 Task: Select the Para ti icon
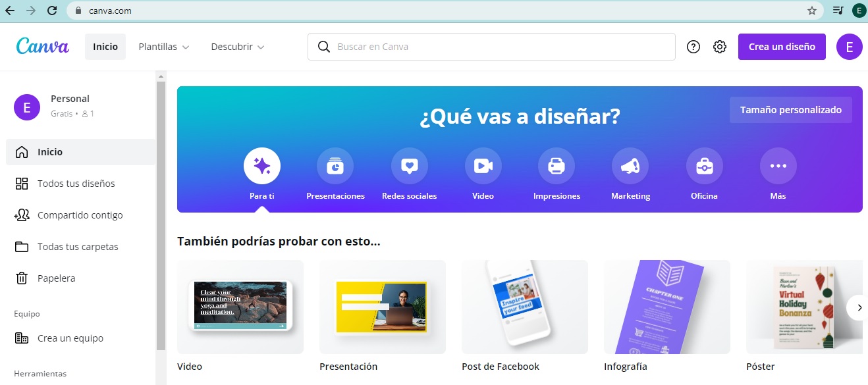tap(261, 165)
